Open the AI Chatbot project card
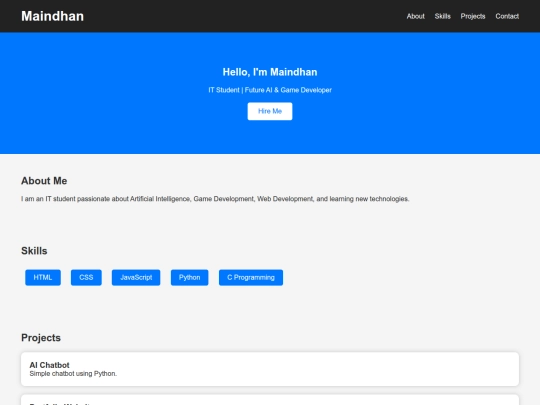Image resolution: width=540 pixels, height=405 pixels. [270, 369]
